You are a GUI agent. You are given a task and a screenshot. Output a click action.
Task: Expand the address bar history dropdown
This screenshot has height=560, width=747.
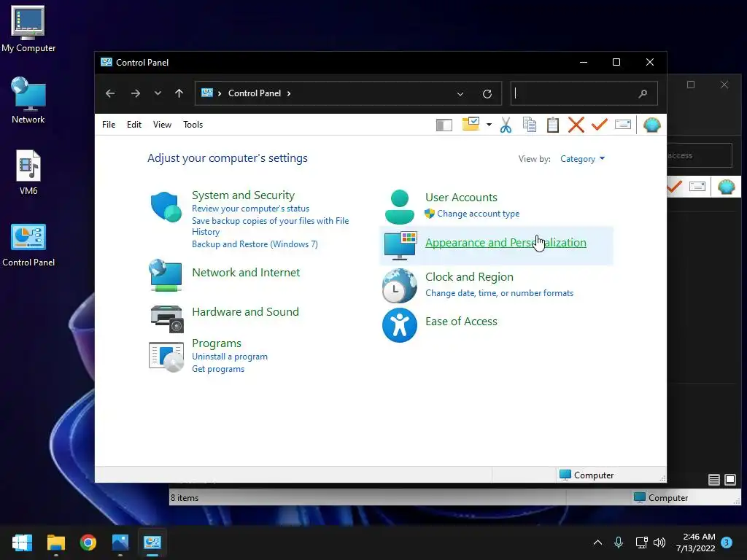pos(460,94)
